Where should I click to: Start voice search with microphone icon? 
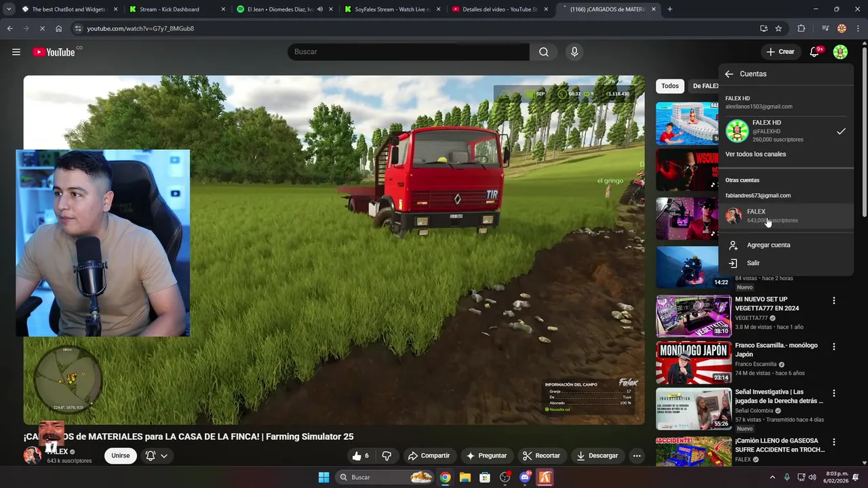574,52
